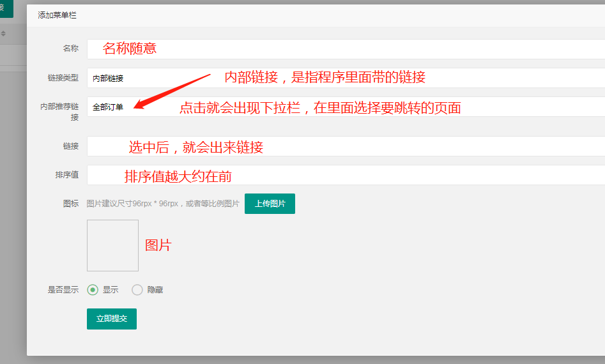Open the 内部推荐链接 dropdown showing 全部订单

(x=346, y=107)
